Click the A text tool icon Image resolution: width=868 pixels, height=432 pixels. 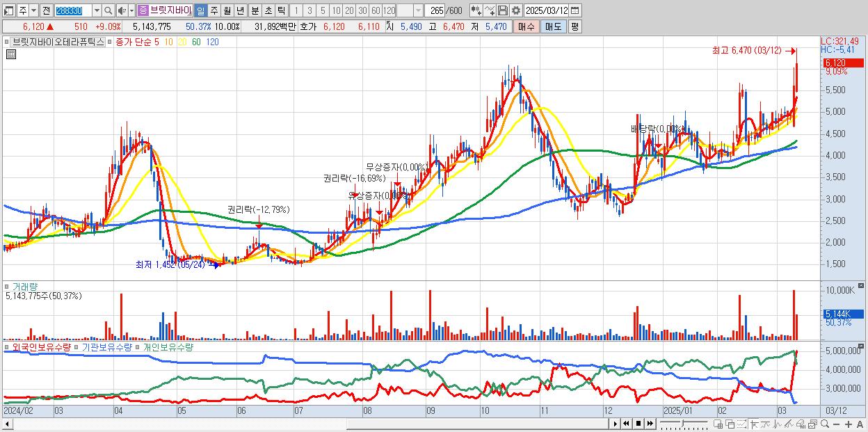860,424
